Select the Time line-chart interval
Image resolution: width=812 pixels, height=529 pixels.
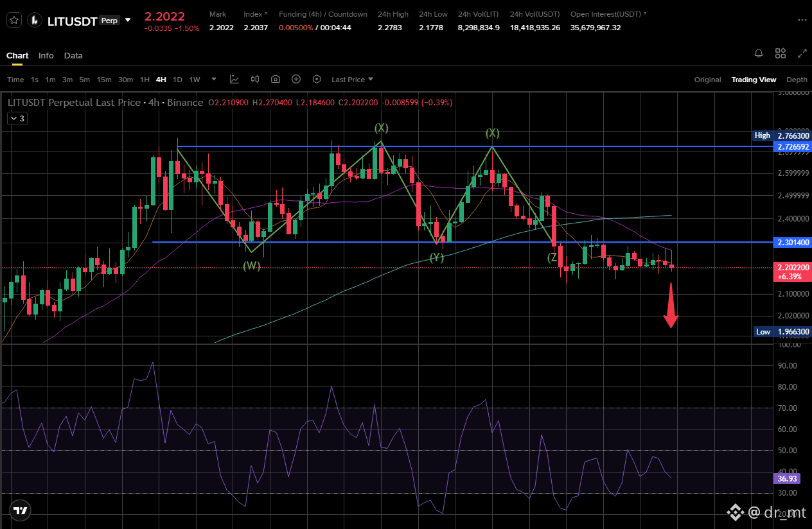15,80
